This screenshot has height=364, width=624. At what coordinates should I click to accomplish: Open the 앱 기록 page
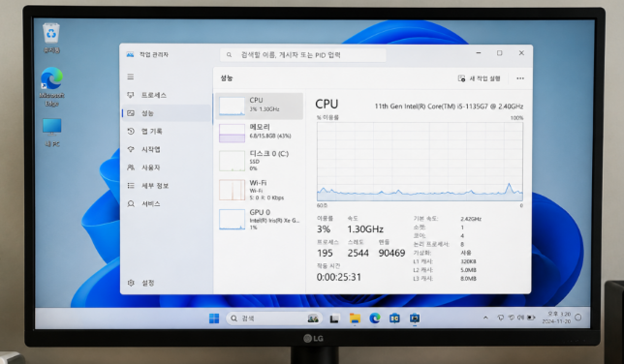[167, 132]
